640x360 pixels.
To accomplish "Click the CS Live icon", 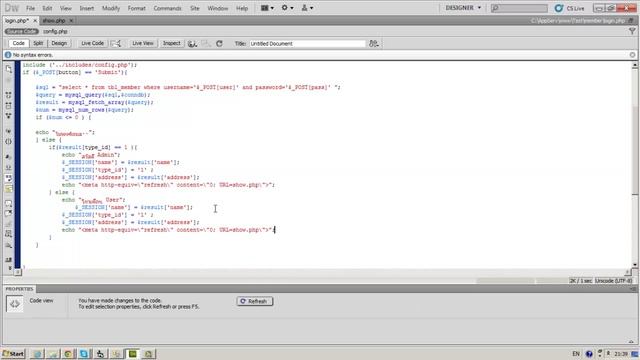I will coord(559,8).
